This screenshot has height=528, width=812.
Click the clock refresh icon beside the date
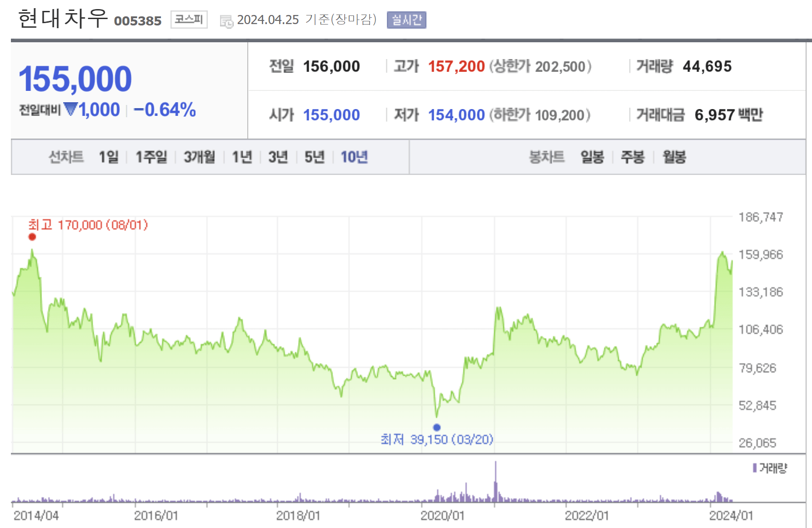226,20
